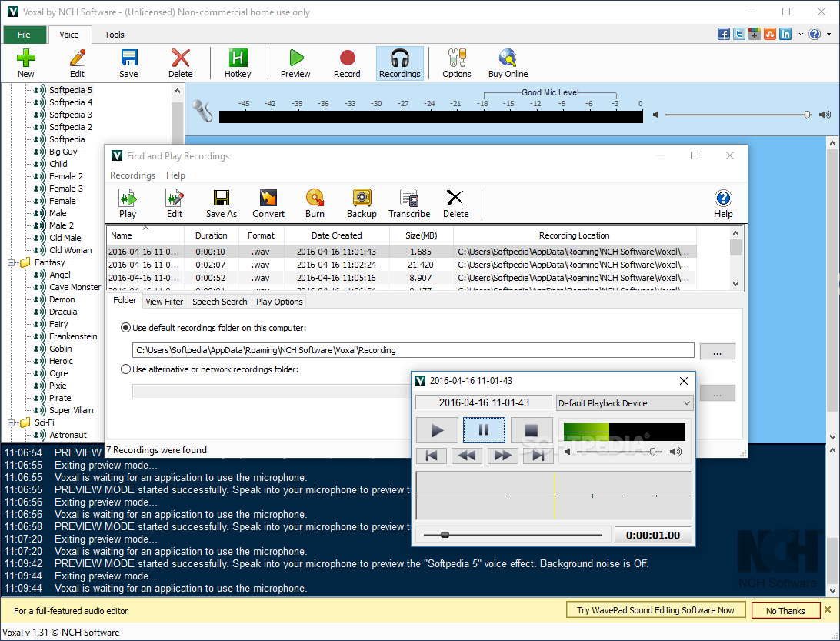Dismiss the WavePad promo bar X
The image size is (840, 641).
(828, 609)
